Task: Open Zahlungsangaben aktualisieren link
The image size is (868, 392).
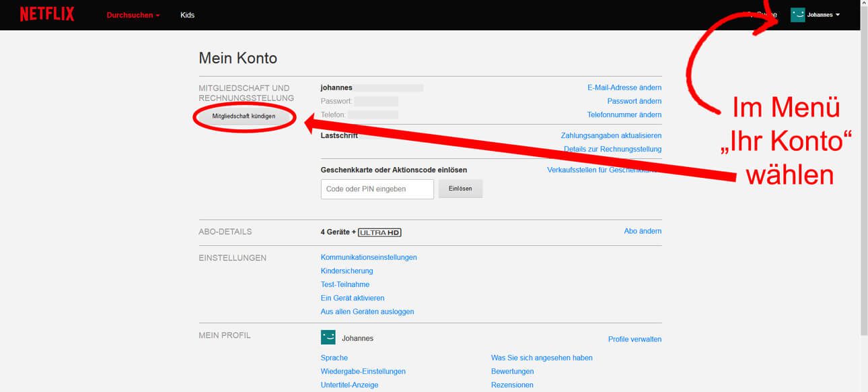Action: click(x=611, y=135)
